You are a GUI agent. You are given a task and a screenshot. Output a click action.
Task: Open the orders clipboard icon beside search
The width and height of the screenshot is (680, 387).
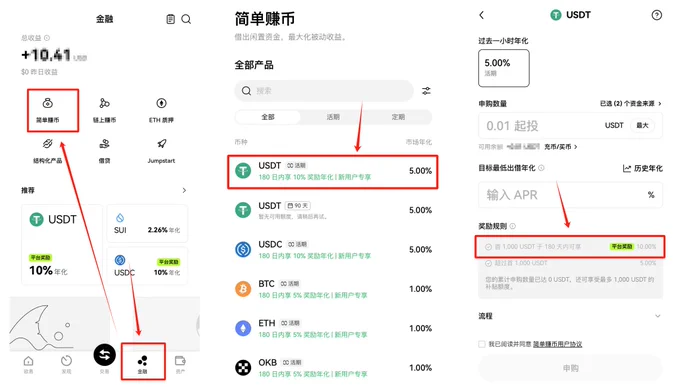(x=170, y=19)
